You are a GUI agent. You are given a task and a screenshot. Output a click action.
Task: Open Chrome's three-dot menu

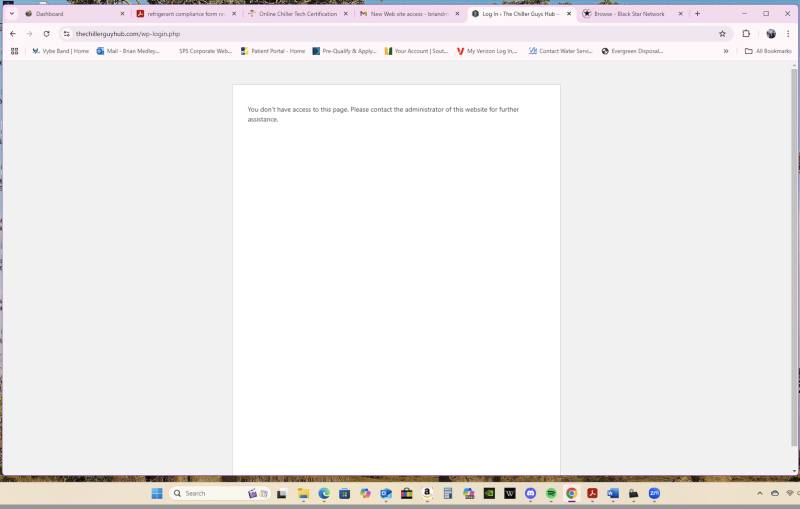(788, 34)
